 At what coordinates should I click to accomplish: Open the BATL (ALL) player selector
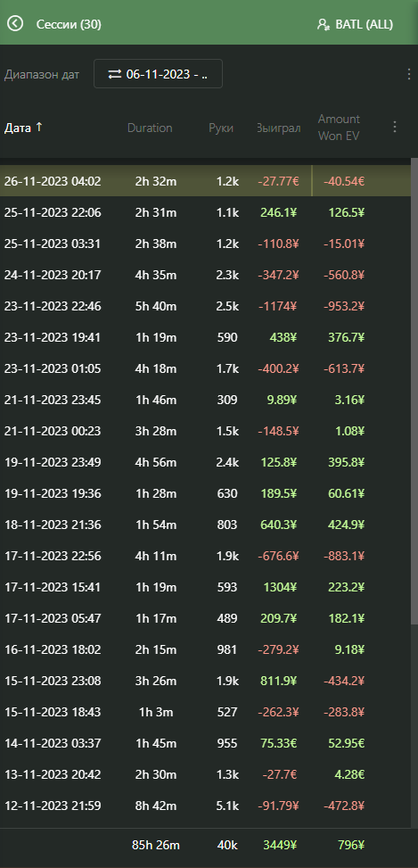[355, 24]
